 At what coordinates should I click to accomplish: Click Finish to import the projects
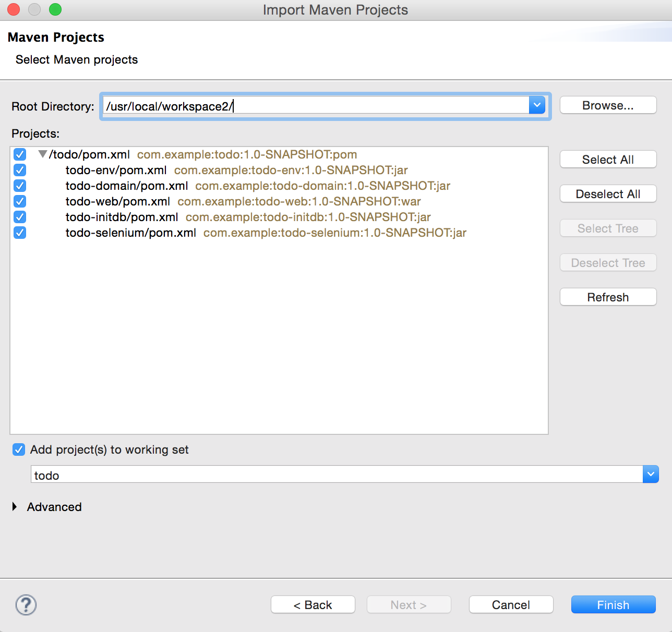click(613, 604)
